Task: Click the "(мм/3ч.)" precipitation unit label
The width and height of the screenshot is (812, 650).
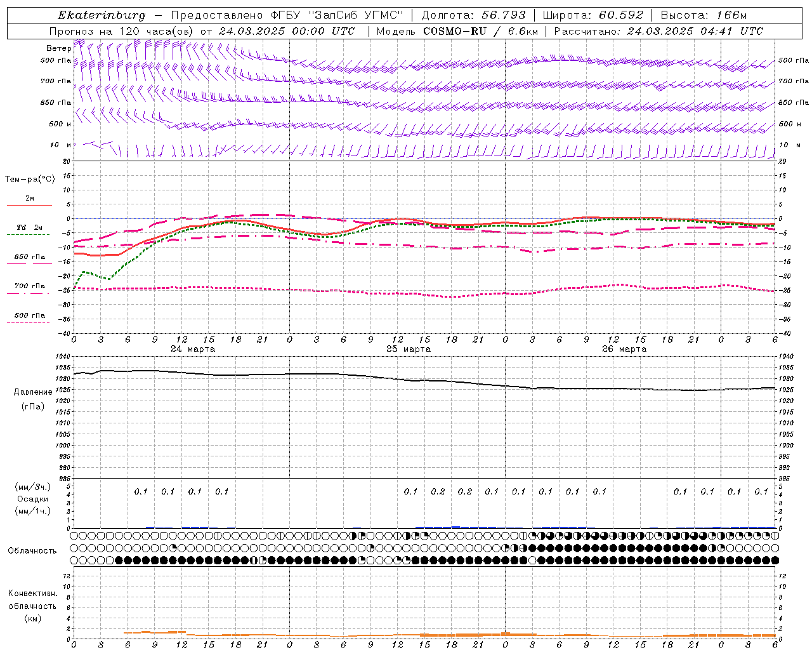Action: [x=33, y=487]
